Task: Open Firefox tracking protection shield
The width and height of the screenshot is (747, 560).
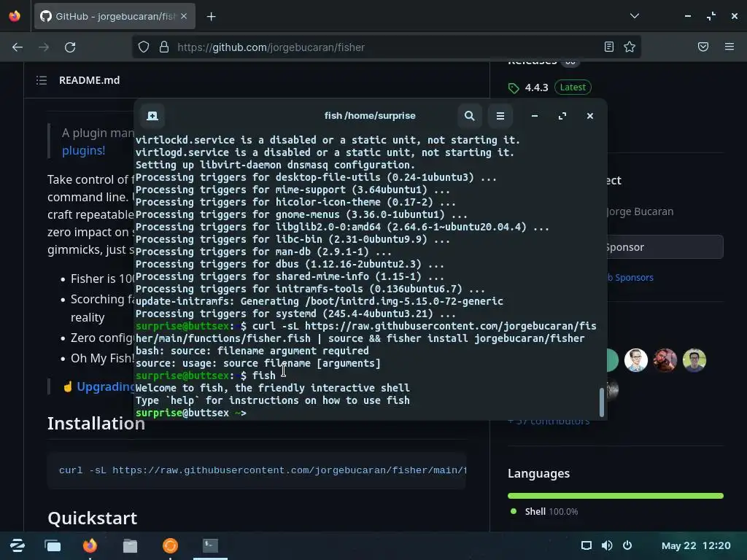Action: click(144, 47)
